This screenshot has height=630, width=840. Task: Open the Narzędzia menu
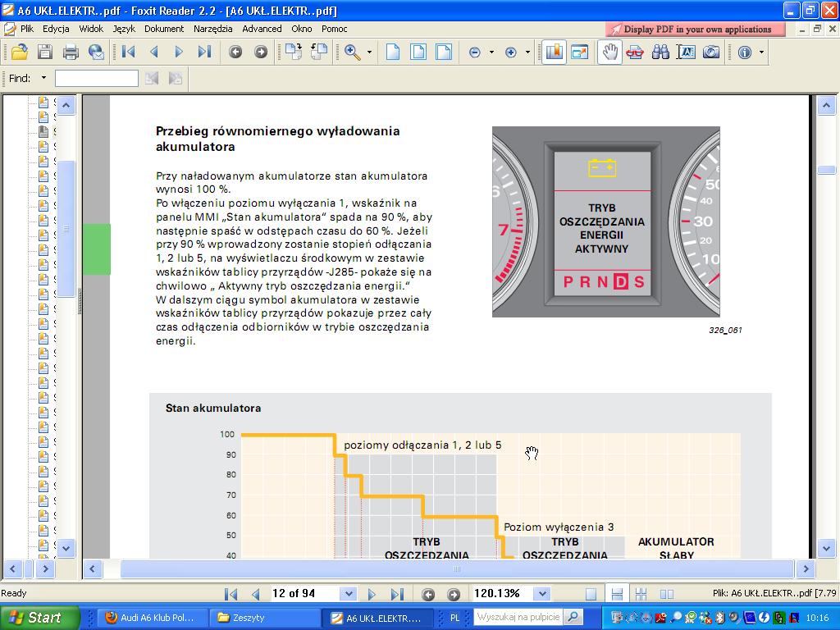point(212,29)
